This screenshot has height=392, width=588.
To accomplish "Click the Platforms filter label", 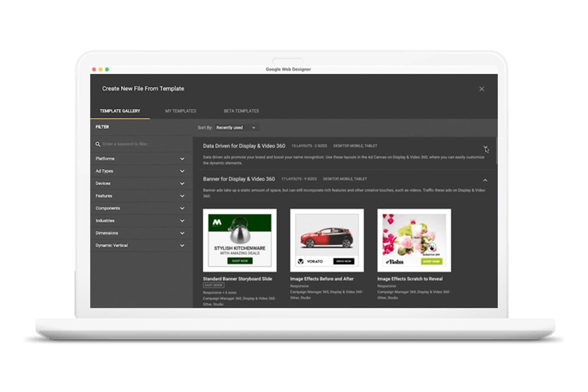I will [x=105, y=158].
